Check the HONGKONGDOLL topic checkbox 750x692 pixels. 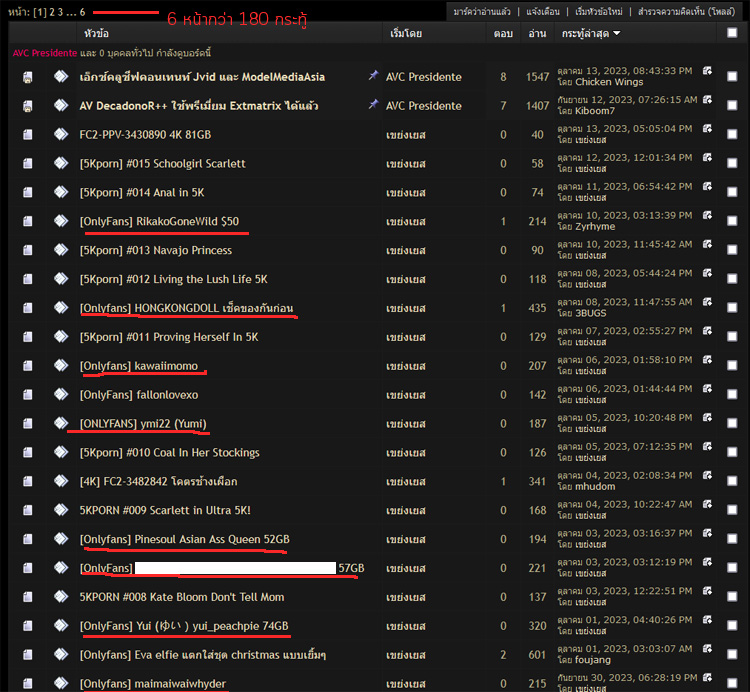click(732, 308)
